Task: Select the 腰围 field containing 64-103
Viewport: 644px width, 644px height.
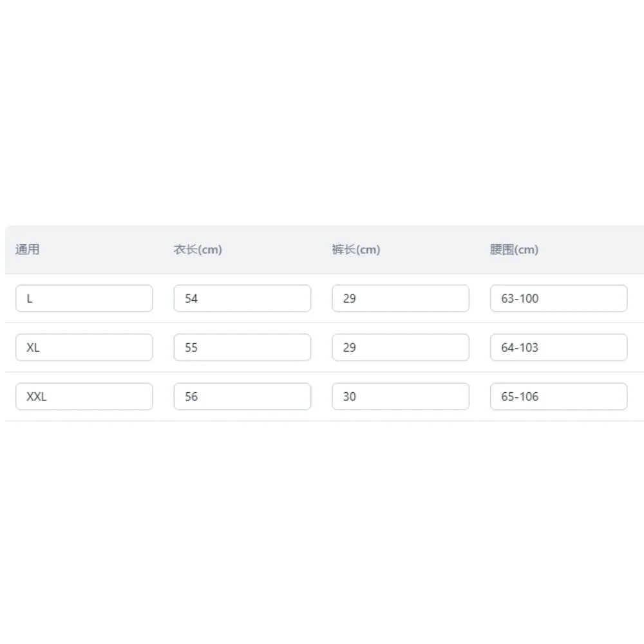Action: click(558, 347)
